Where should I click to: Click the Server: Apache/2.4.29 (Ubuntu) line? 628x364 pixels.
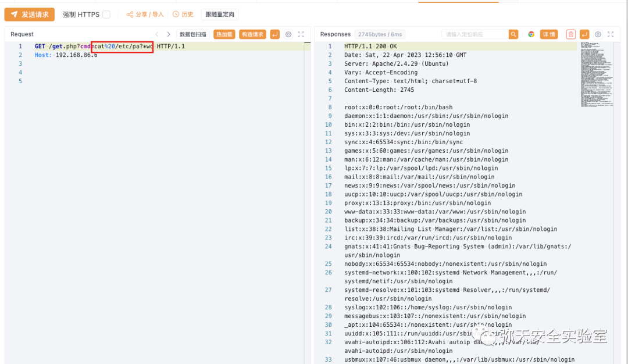pyautogui.click(x=396, y=63)
